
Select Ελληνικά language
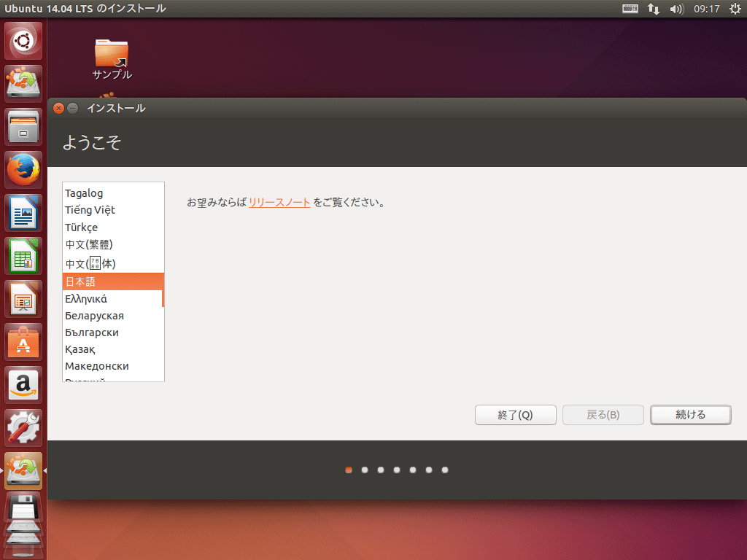(112, 298)
